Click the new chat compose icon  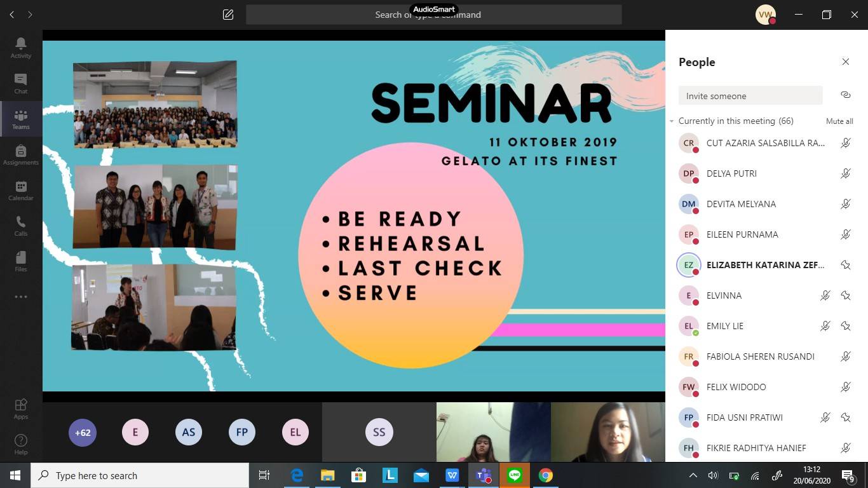tap(228, 15)
